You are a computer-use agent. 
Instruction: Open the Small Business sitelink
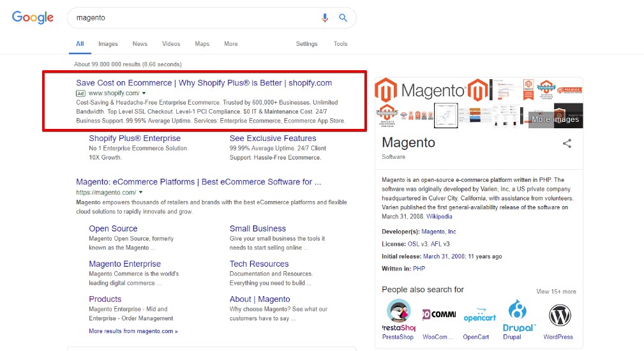pos(257,228)
